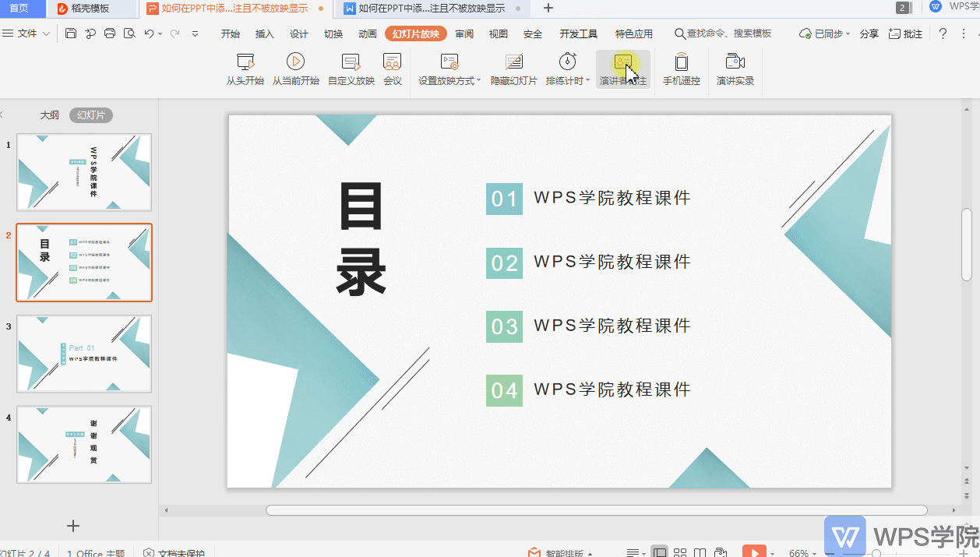Click the Save icon in quick access toolbar
The width and height of the screenshot is (980, 557).
point(71,33)
